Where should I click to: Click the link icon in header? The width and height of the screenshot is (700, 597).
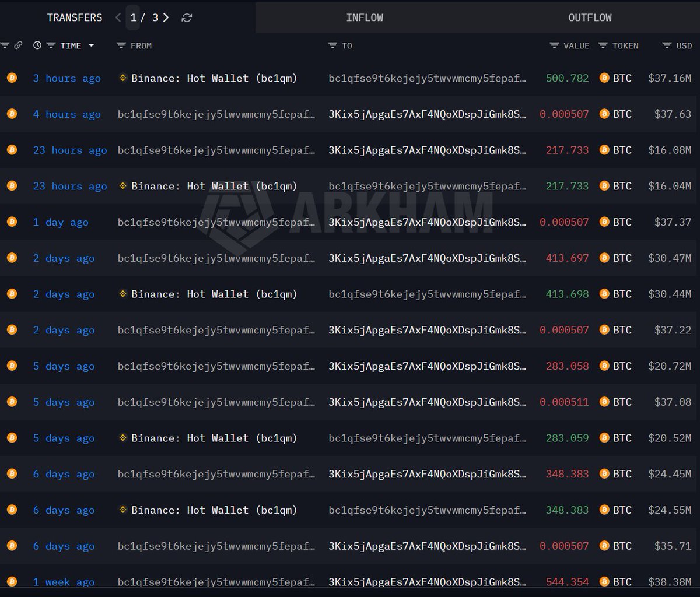pos(18,45)
